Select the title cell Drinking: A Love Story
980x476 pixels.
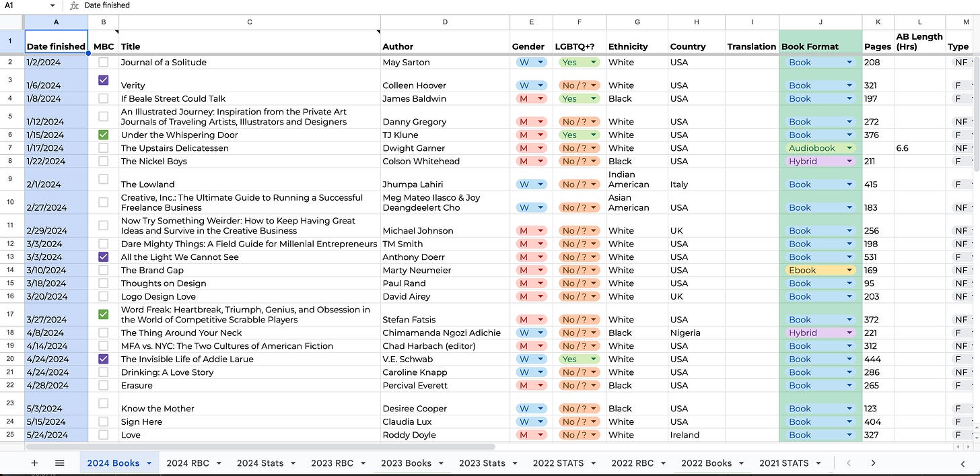click(250, 372)
